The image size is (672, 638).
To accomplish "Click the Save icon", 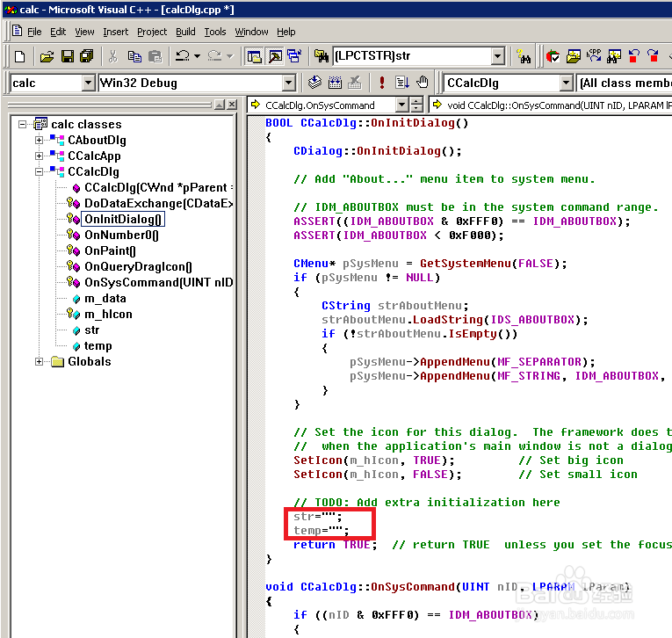I will tap(68, 56).
